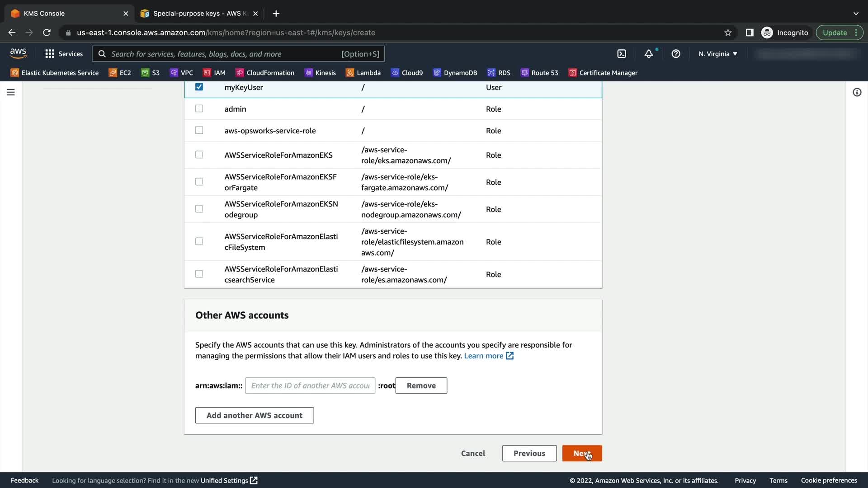Expand the N. Virginia region dropdown

[x=717, y=54]
